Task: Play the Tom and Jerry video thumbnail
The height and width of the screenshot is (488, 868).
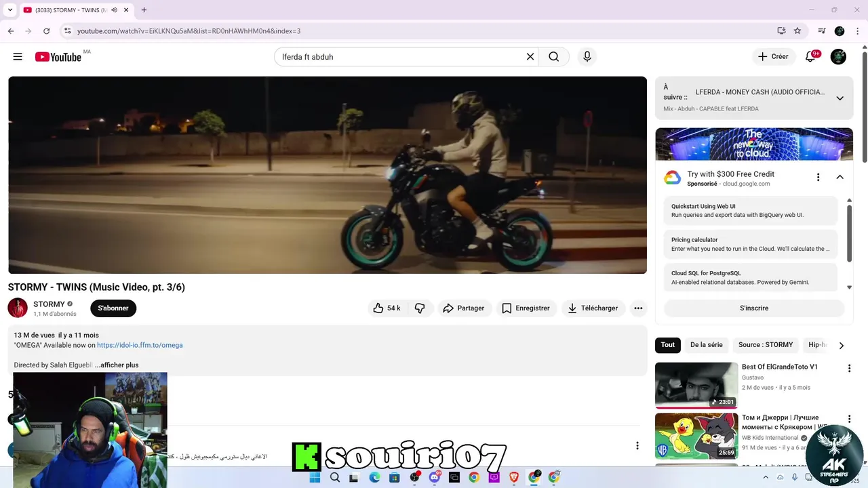Action: click(x=696, y=436)
